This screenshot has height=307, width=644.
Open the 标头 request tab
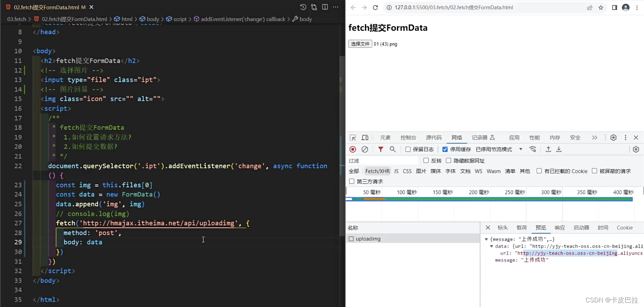(503, 228)
